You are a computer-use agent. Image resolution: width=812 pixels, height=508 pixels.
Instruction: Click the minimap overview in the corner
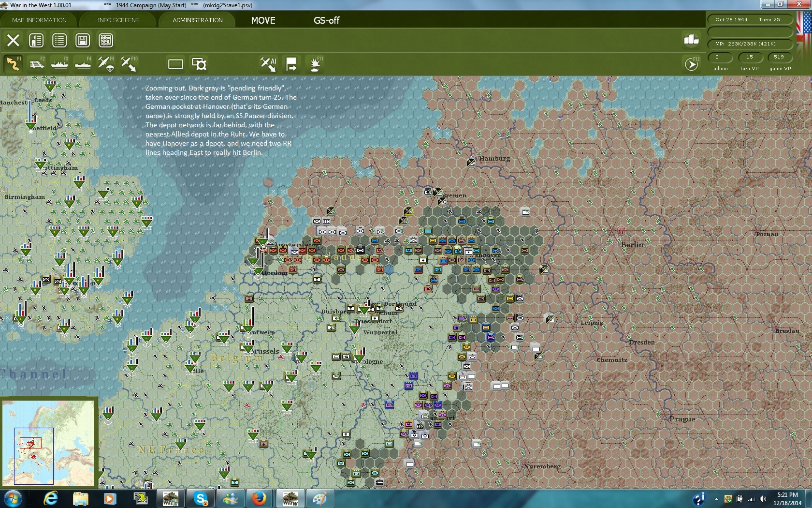[48, 443]
